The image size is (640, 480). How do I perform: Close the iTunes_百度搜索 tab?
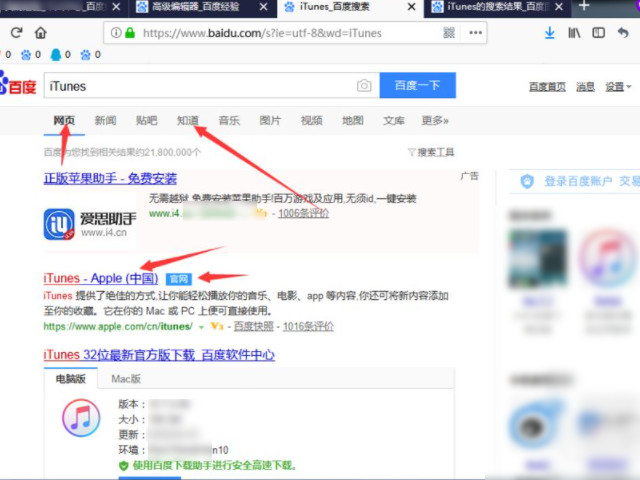tap(412, 7)
